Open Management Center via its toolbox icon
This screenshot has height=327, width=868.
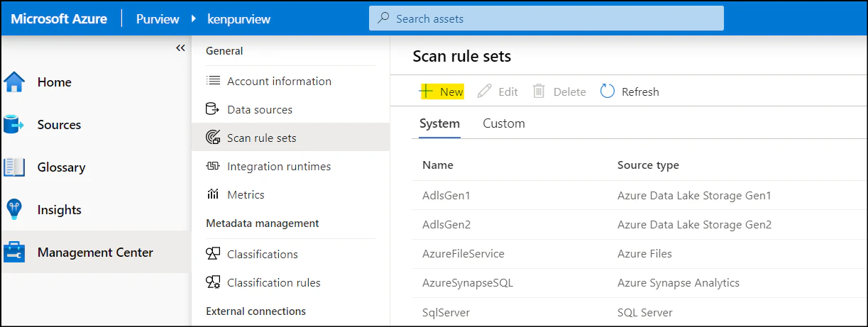tap(14, 253)
